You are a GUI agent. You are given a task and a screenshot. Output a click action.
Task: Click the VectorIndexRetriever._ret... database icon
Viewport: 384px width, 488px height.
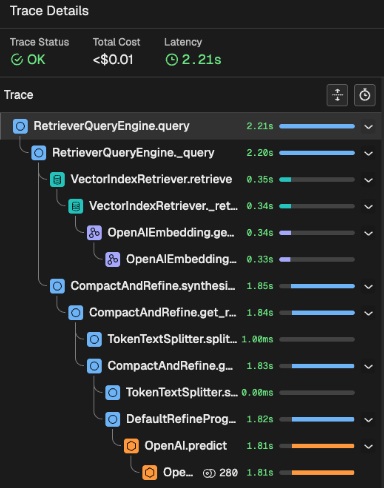[x=76, y=206]
